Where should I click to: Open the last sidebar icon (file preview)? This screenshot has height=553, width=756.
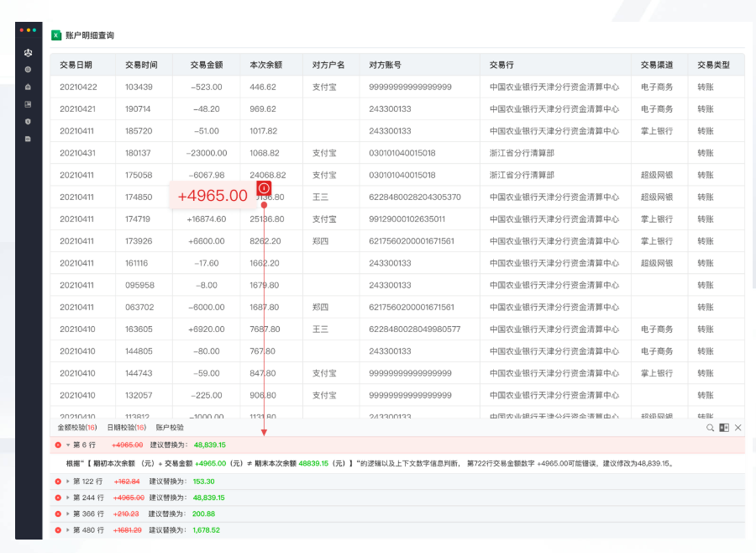28,139
